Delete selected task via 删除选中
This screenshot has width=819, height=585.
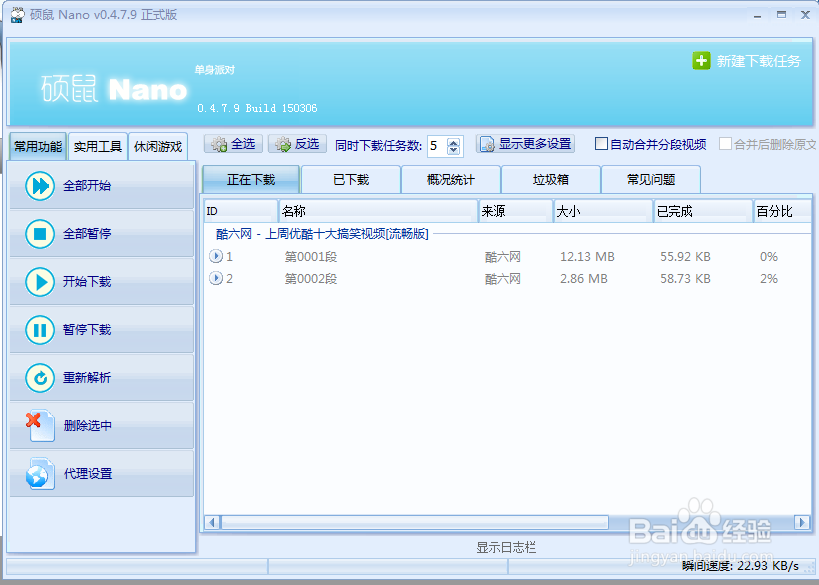(102, 426)
